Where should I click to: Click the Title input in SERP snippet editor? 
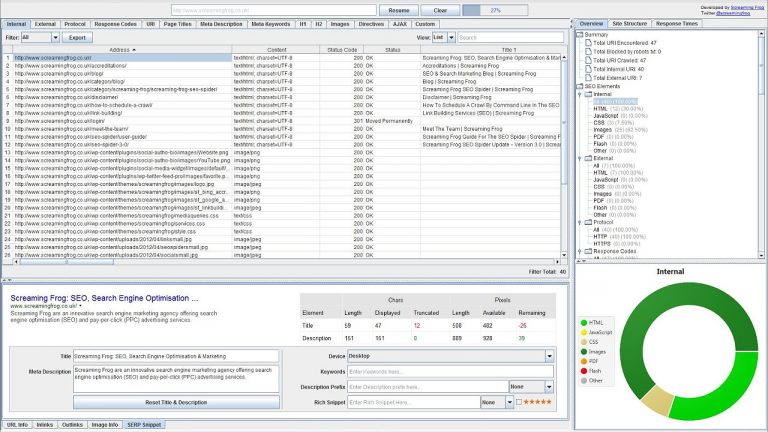pyautogui.click(x=176, y=356)
